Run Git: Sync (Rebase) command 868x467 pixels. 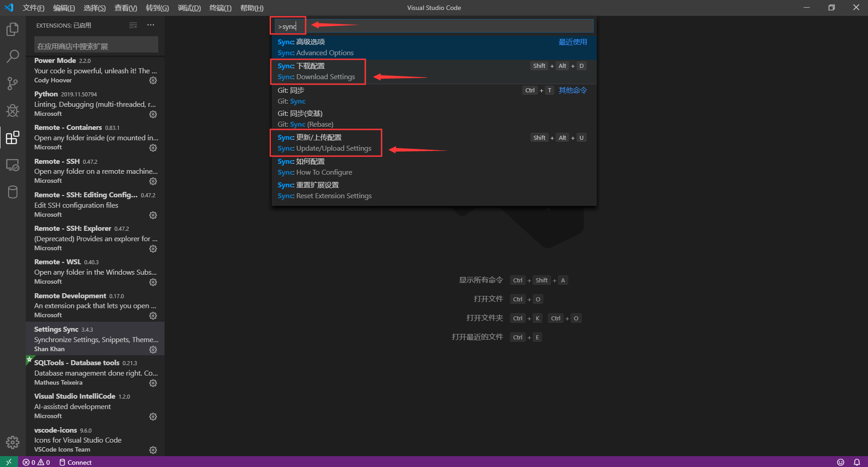coord(434,119)
